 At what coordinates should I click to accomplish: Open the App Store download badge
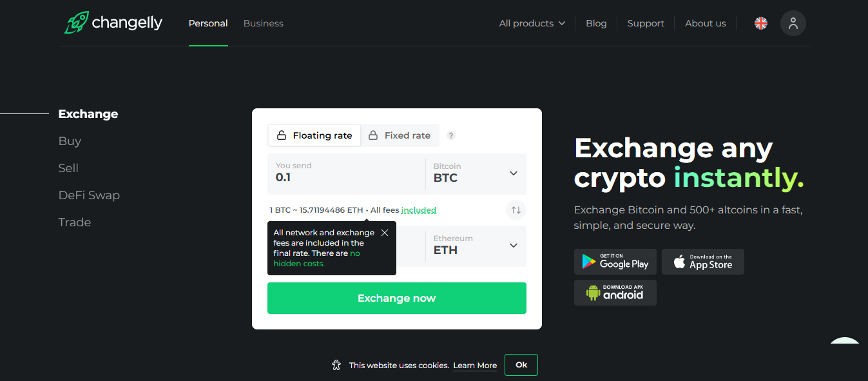(x=703, y=262)
